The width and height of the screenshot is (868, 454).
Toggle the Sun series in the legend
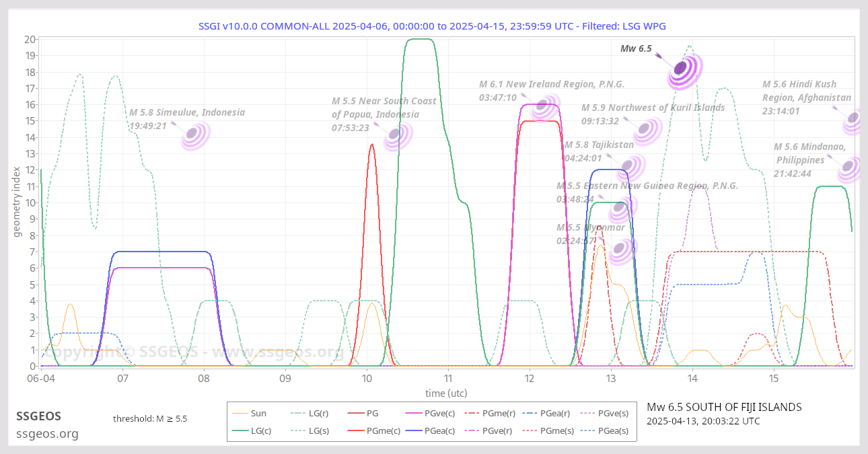point(249,414)
